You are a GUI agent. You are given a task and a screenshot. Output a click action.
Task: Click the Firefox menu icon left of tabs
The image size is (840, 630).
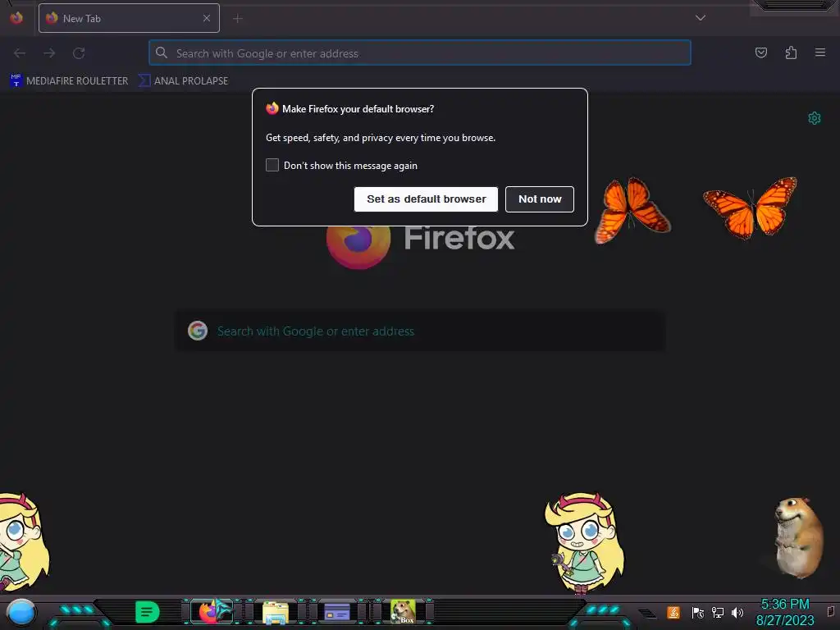16,18
